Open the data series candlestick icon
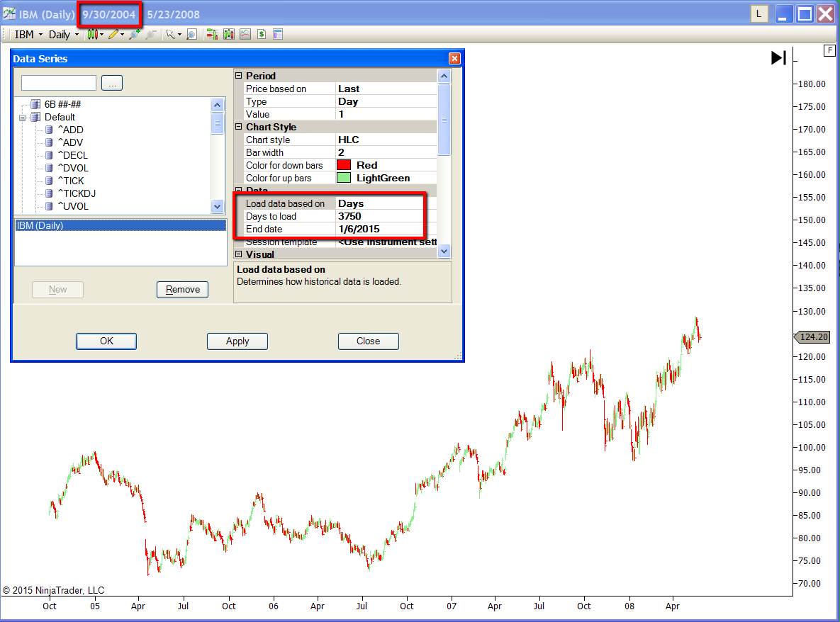This screenshot has height=622, width=840. click(x=229, y=34)
